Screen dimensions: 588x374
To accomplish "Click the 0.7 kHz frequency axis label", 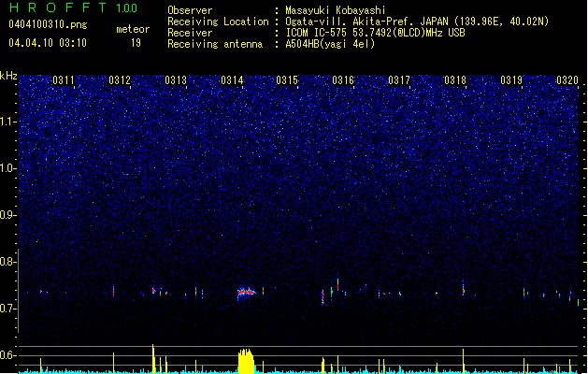I will [7, 309].
